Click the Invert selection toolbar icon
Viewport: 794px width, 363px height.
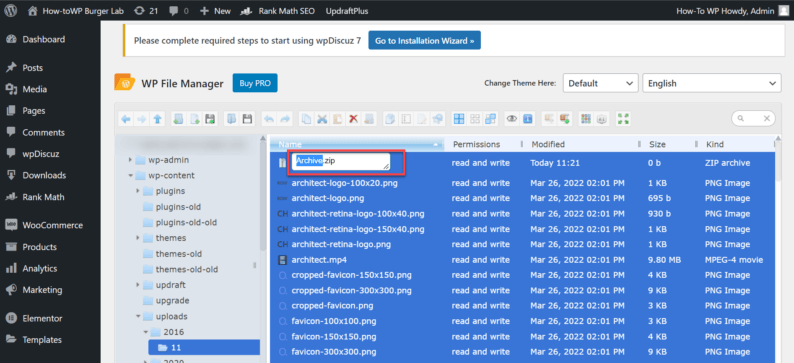pyautogui.click(x=490, y=119)
